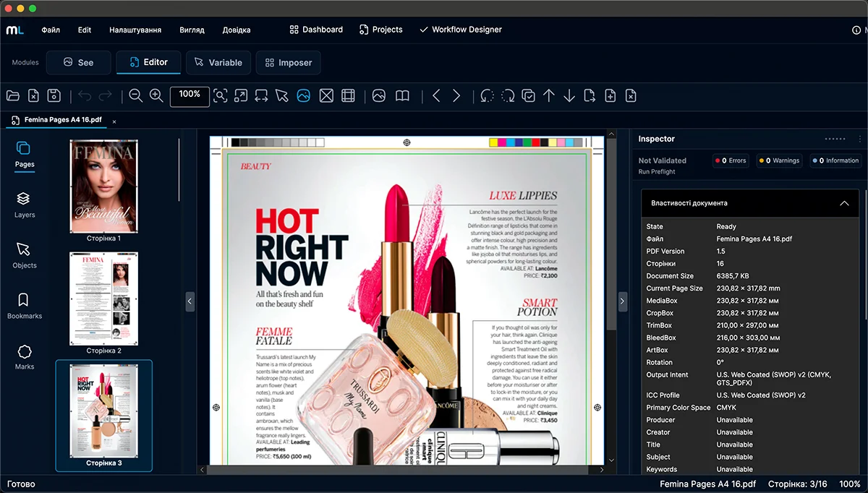The width and height of the screenshot is (868, 493).
Task: Select the arrow pointer tool in toolbar
Action: tap(282, 95)
